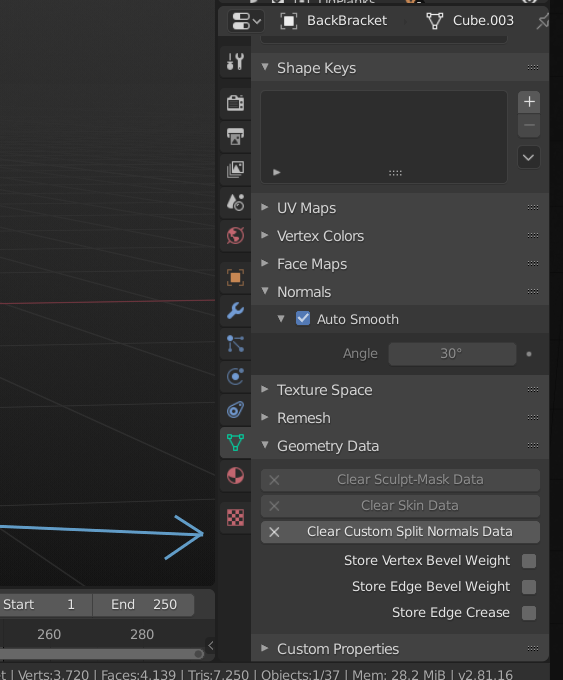Open the Render properties tab
The height and width of the screenshot is (680, 563).
[x=235, y=103]
